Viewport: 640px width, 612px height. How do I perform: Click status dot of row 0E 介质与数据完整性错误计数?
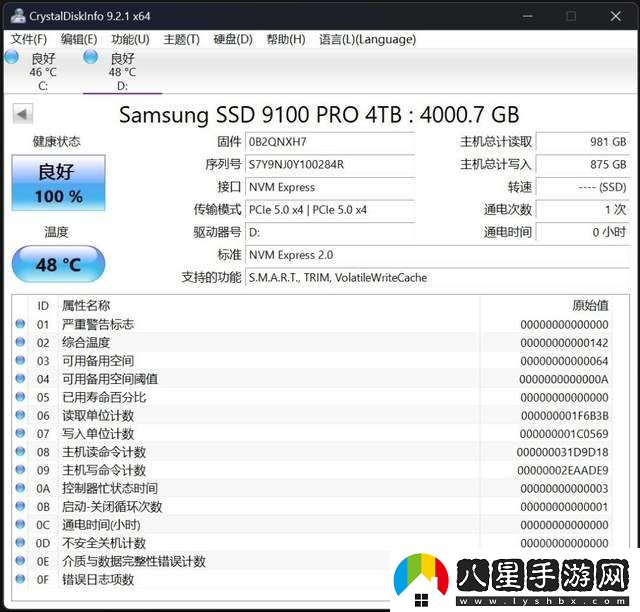(x=20, y=561)
